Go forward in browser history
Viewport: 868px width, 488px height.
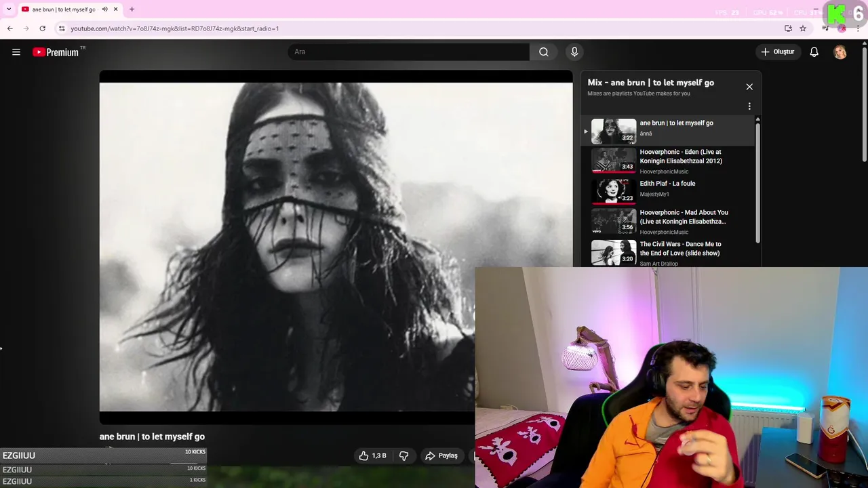tap(26, 28)
